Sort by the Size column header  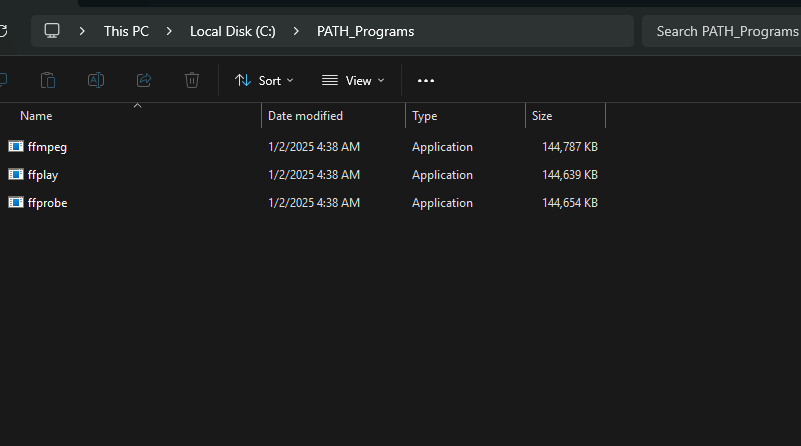pyautogui.click(x=542, y=116)
